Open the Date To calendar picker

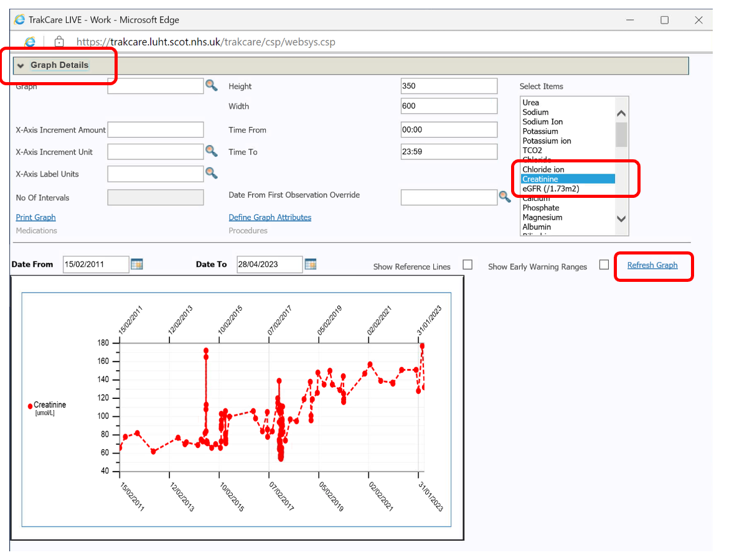(310, 264)
